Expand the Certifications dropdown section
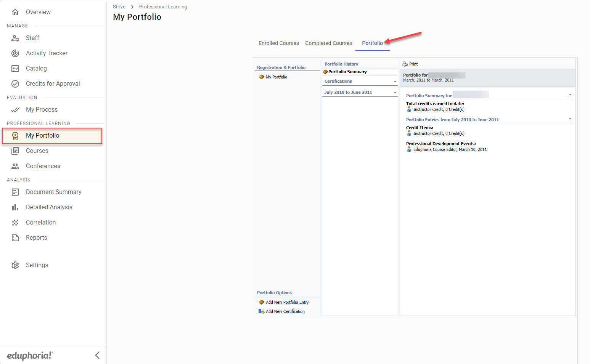The width and height of the screenshot is (590, 364). pyautogui.click(x=395, y=82)
